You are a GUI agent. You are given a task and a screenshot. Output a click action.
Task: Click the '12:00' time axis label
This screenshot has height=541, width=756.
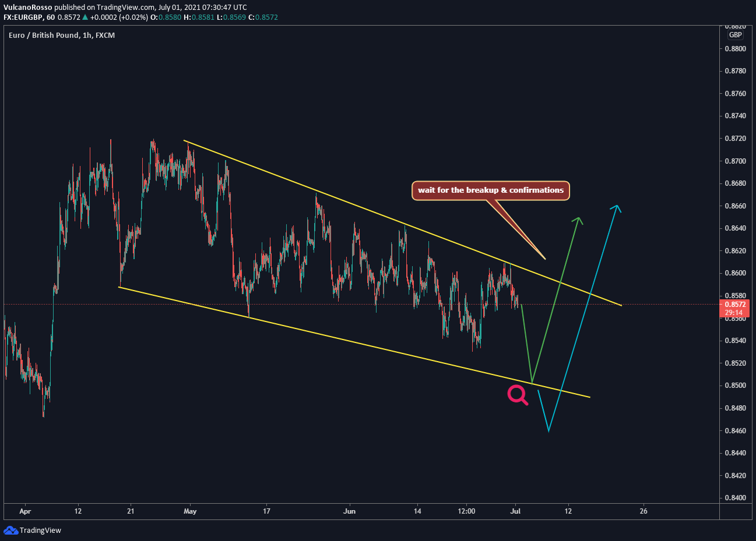click(466, 511)
